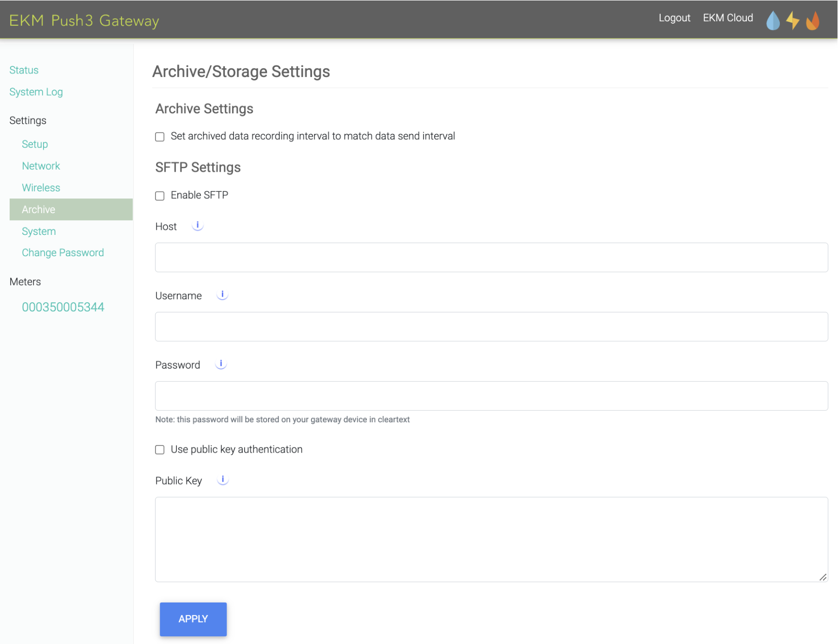Screen dimensions: 838x644
Task: Open the Password field info icon
Action: click(221, 364)
